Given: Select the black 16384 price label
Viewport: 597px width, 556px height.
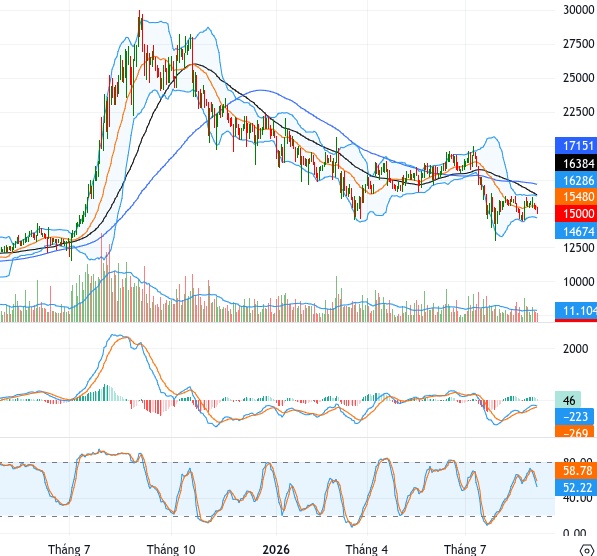Looking at the screenshot, I should 576,163.
